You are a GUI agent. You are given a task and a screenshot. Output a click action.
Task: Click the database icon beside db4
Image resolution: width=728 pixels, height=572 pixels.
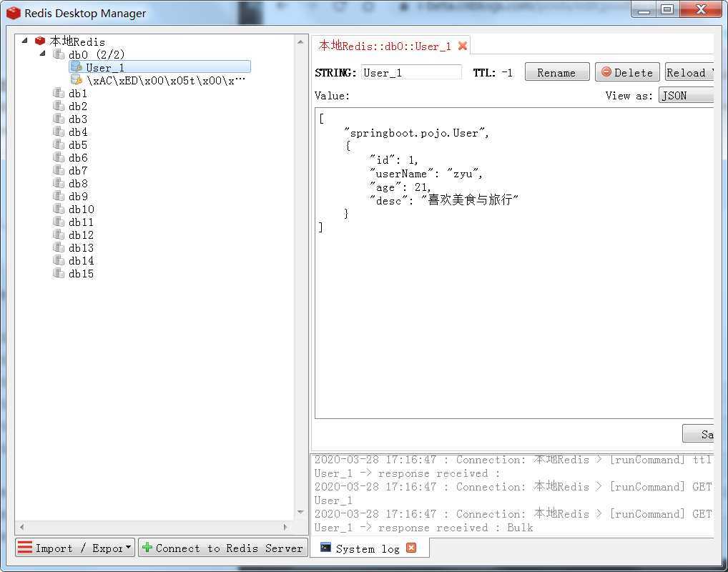click(x=59, y=132)
